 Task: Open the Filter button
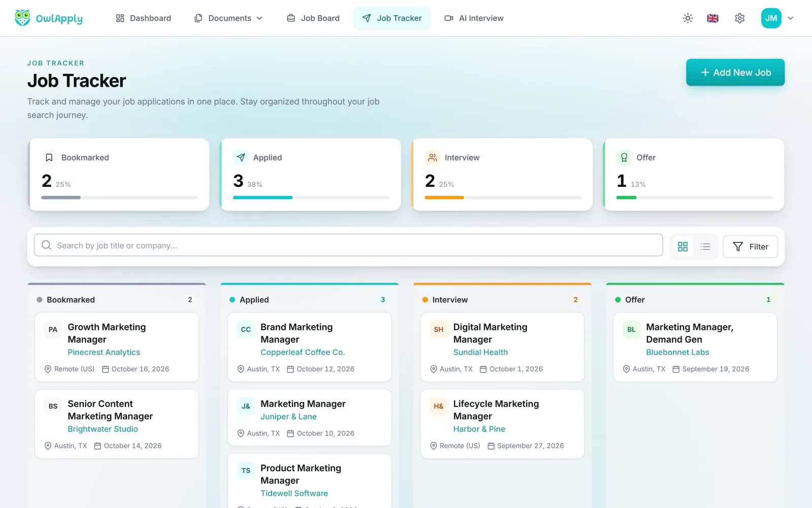coord(750,246)
